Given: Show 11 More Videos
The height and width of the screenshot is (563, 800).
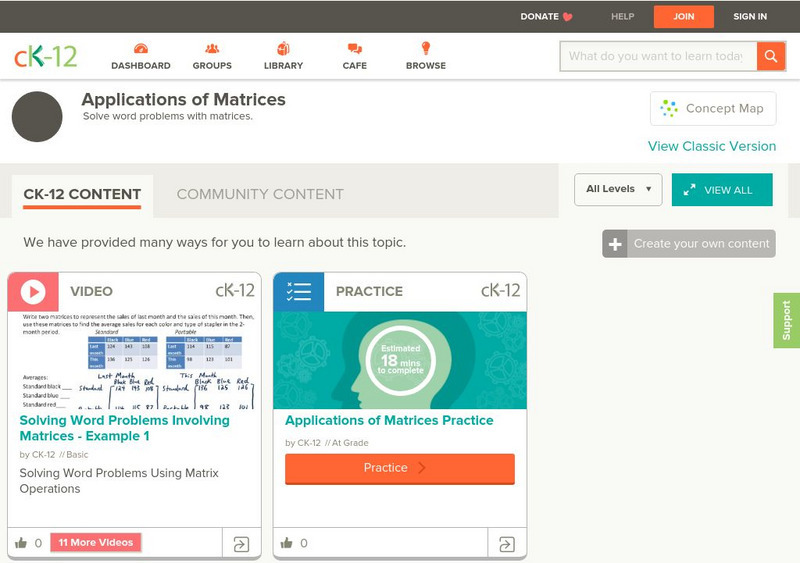Looking at the screenshot, I should 96,542.
